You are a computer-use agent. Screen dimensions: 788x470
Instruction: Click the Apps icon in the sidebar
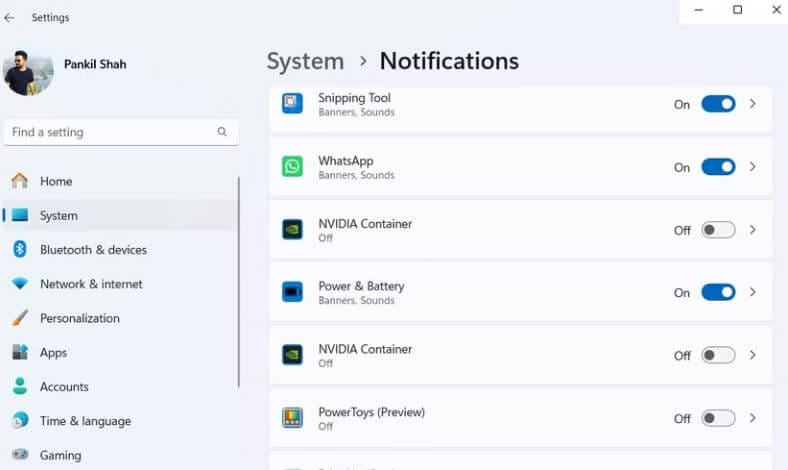pos(20,352)
